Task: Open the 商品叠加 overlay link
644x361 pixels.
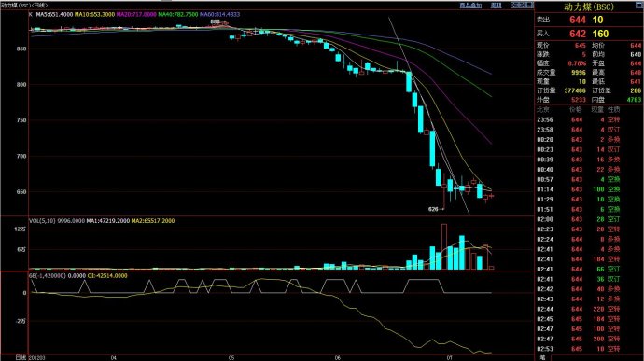Action: 470,6
